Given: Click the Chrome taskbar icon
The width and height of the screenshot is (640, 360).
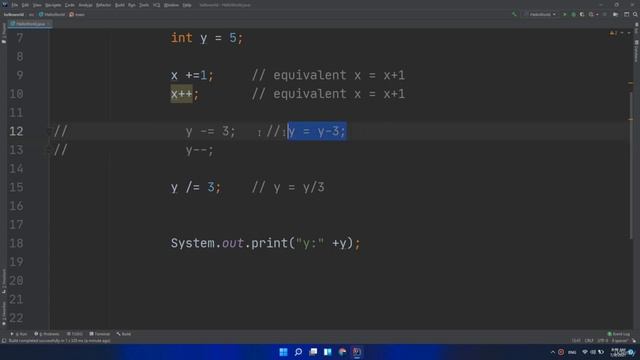Looking at the screenshot, I should pyautogui.click(x=342, y=352).
